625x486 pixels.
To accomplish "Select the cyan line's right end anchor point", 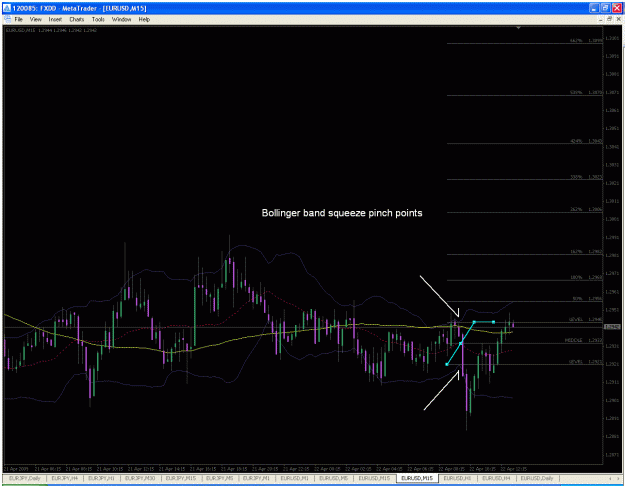I will click(x=493, y=322).
